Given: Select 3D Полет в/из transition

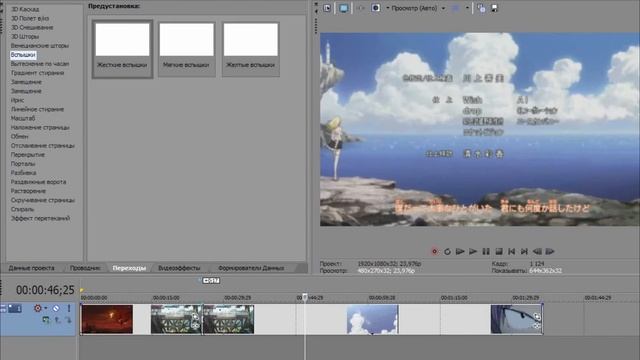Looking at the screenshot, I should 30,18.
